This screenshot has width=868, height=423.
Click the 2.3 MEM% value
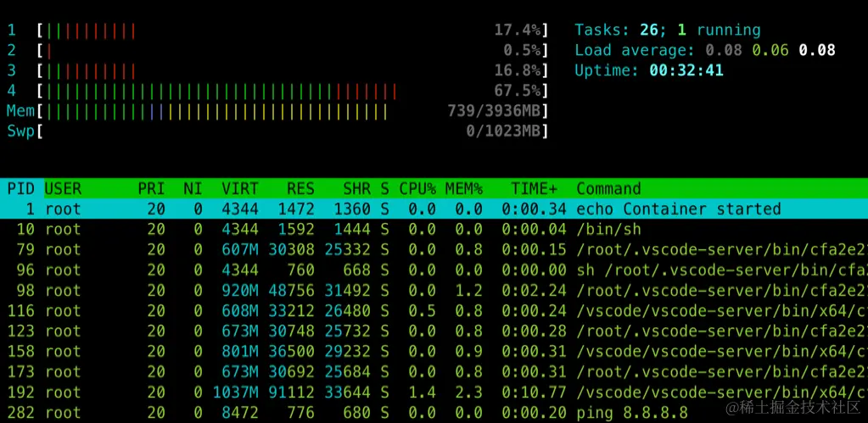click(469, 392)
